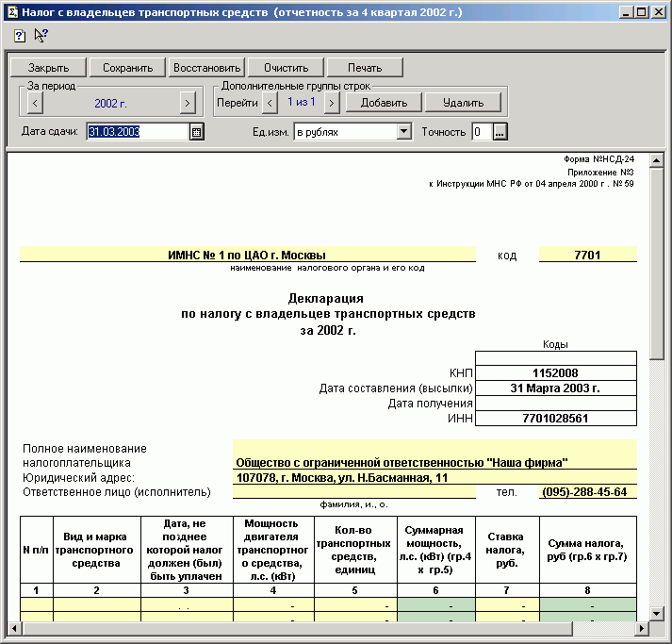Screen dimensions: 672x644
Task: Go to the previous period before 2002 г.
Action: pyautogui.click(x=35, y=104)
